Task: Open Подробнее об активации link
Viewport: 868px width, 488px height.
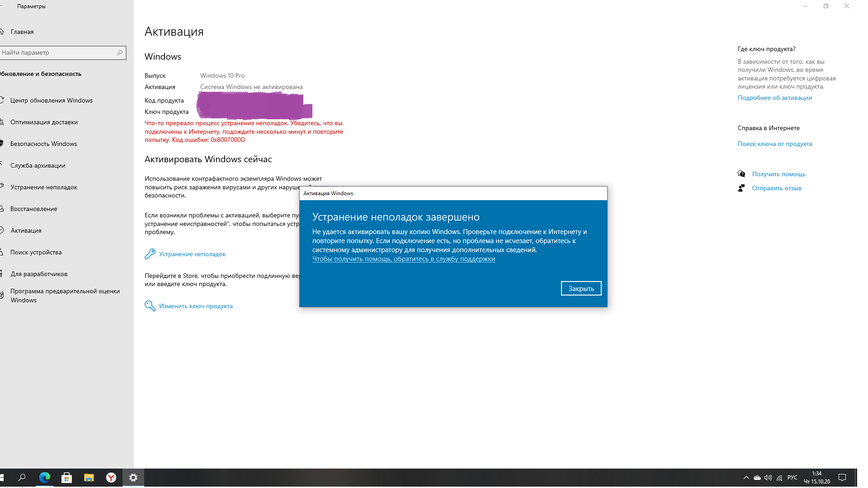Action: tap(774, 98)
